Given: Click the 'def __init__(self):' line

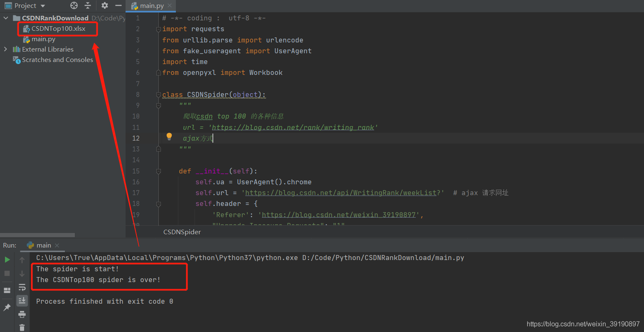Looking at the screenshot, I should [218, 171].
